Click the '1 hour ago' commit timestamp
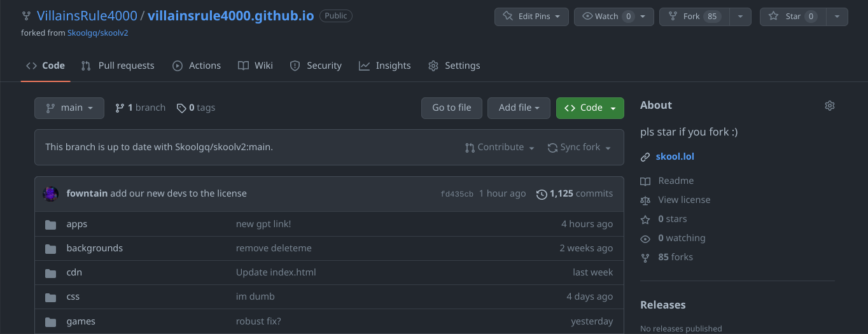The image size is (868, 334). click(x=503, y=193)
